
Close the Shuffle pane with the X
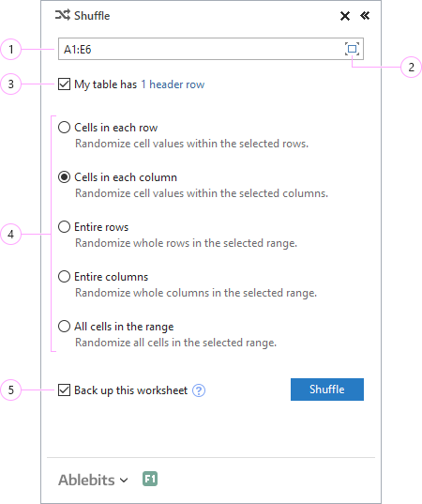pos(345,16)
